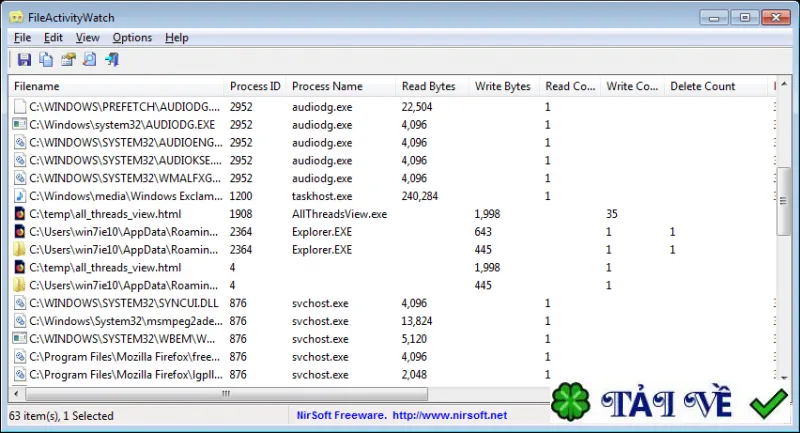Click the horizontal scrollbar thumb

coord(224,394)
